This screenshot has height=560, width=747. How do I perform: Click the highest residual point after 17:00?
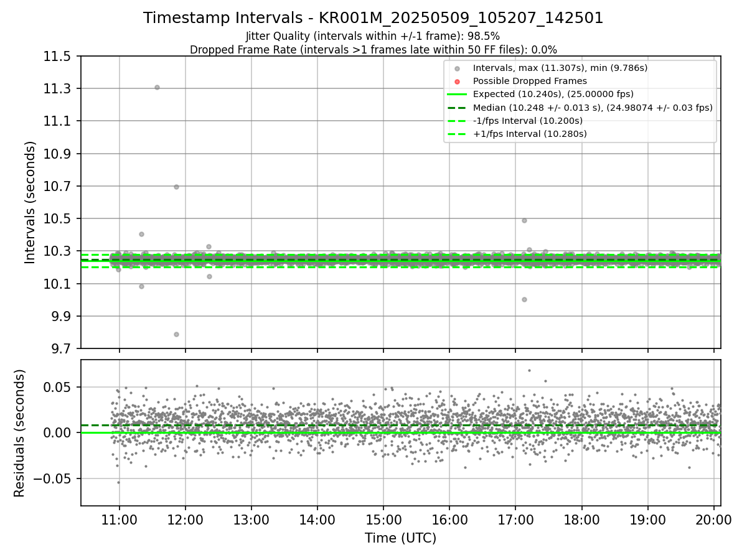(529, 370)
